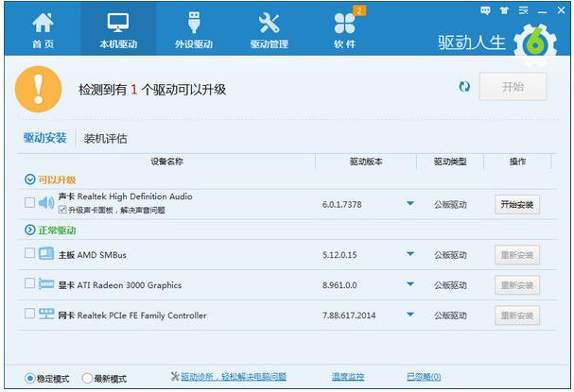Open 已忽略(0) link

pos(424,376)
